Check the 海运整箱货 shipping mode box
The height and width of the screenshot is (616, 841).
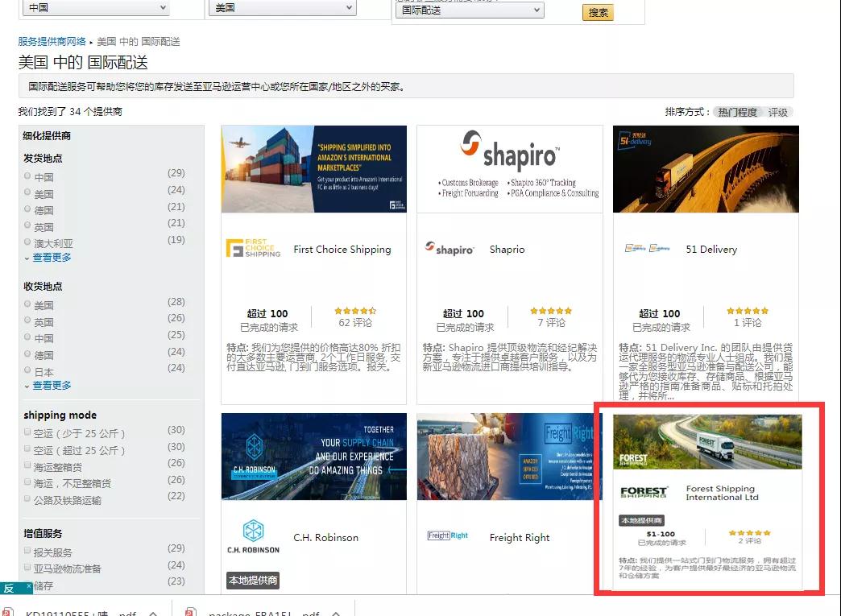pos(28,466)
